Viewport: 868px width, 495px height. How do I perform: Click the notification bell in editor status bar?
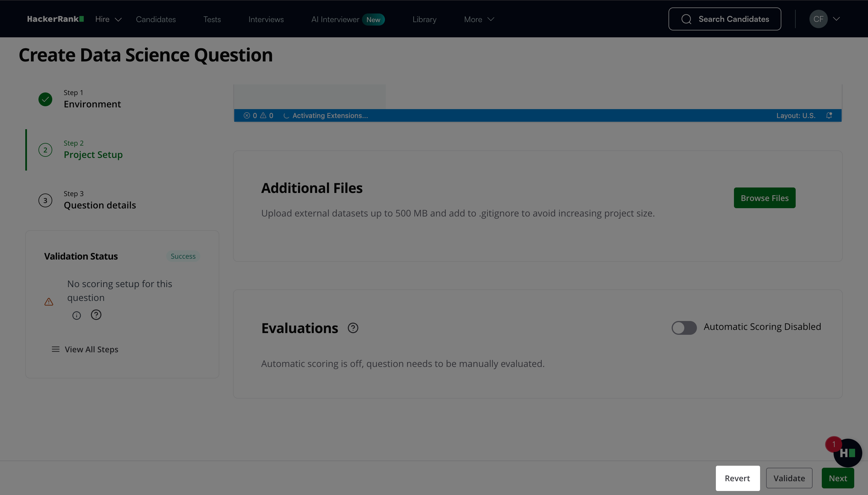[829, 116]
